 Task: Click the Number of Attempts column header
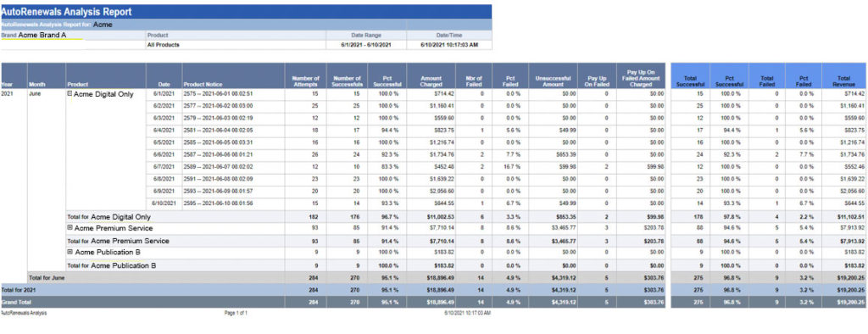tap(305, 81)
